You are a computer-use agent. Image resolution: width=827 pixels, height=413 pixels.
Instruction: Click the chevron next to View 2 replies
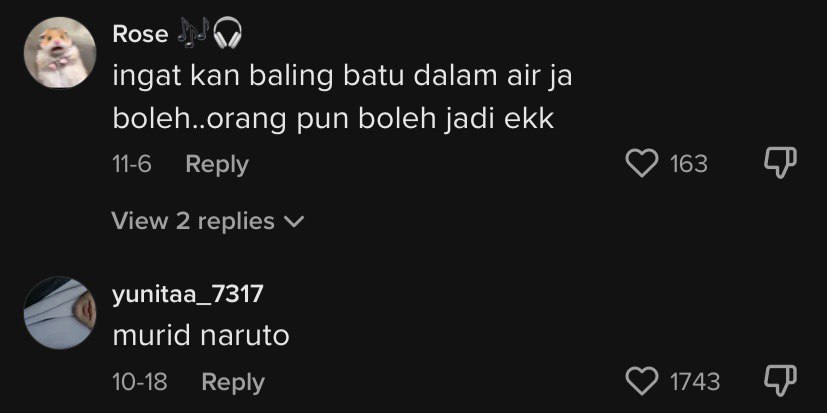pos(294,222)
